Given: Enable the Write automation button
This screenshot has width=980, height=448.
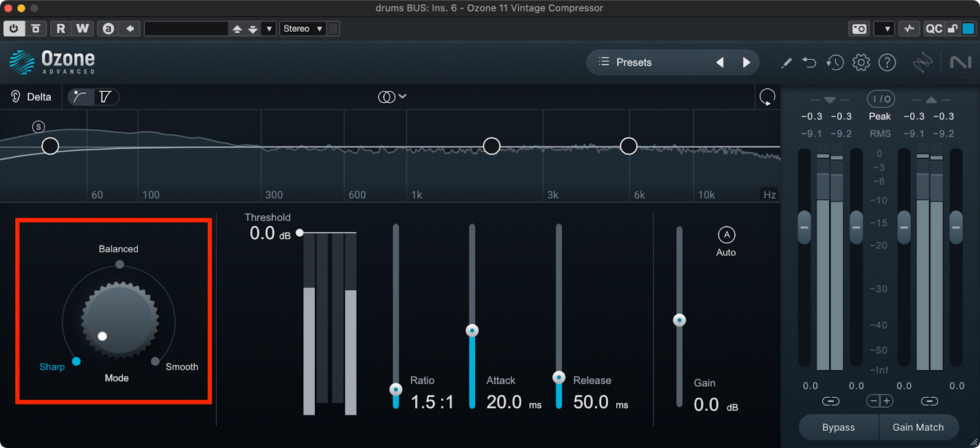Looking at the screenshot, I should (82, 29).
